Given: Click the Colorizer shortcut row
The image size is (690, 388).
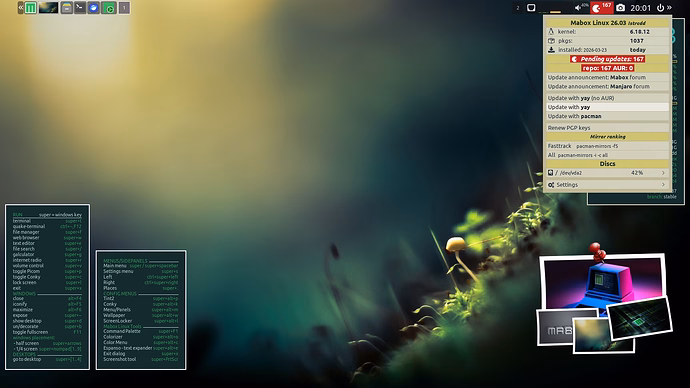Looking at the screenshot, I should pos(141,337).
